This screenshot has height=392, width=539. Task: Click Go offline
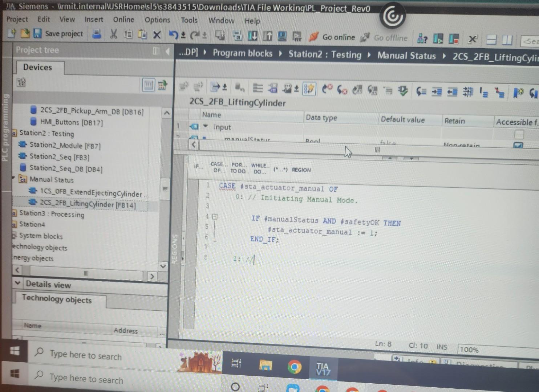coord(390,38)
